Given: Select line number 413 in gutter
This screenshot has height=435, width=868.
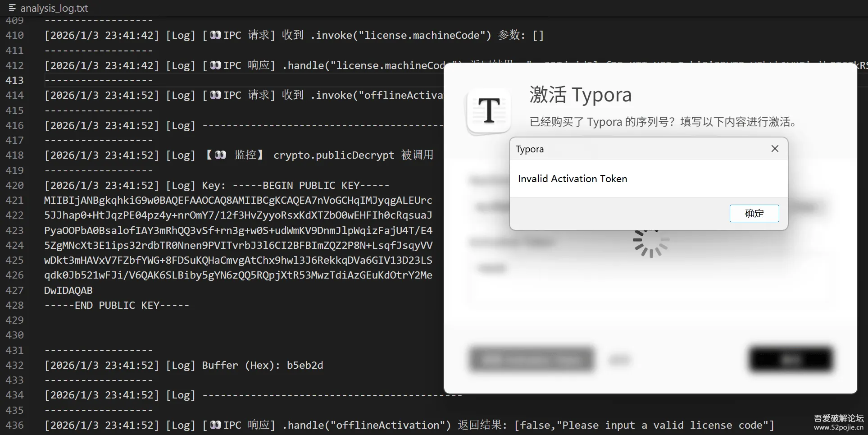Looking at the screenshot, I should click(15, 80).
